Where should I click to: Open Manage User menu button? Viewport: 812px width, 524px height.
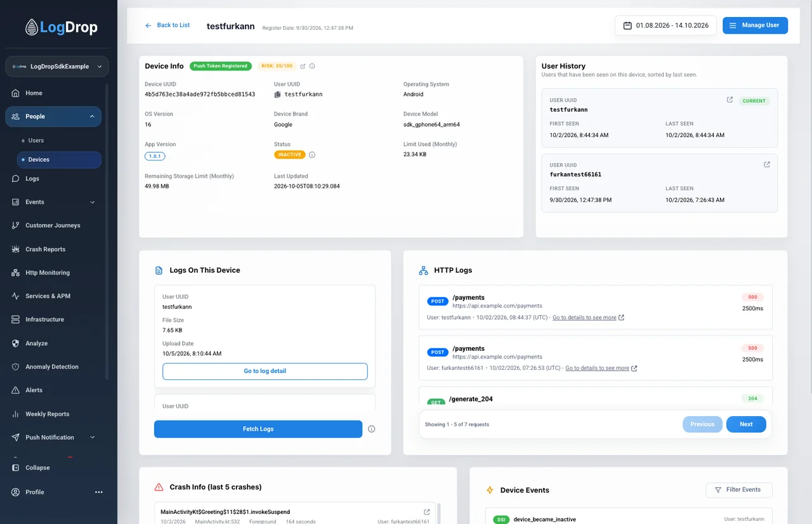[755, 25]
